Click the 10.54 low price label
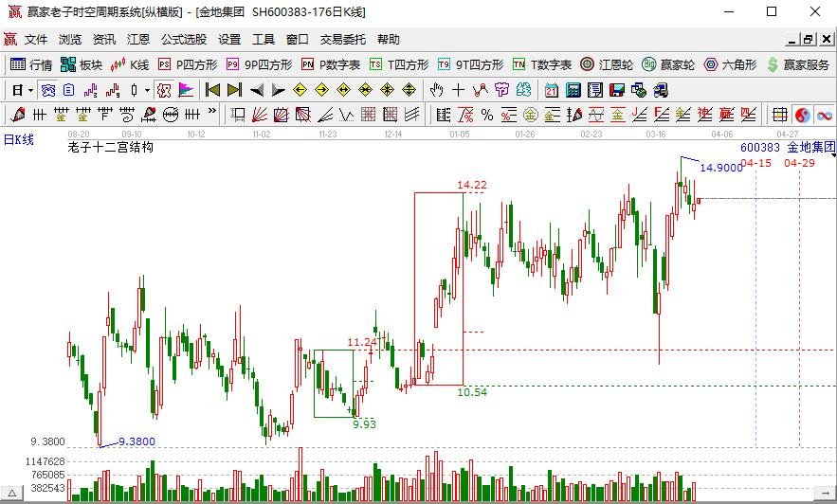The image size is (837, 504). tap(472, 392)
